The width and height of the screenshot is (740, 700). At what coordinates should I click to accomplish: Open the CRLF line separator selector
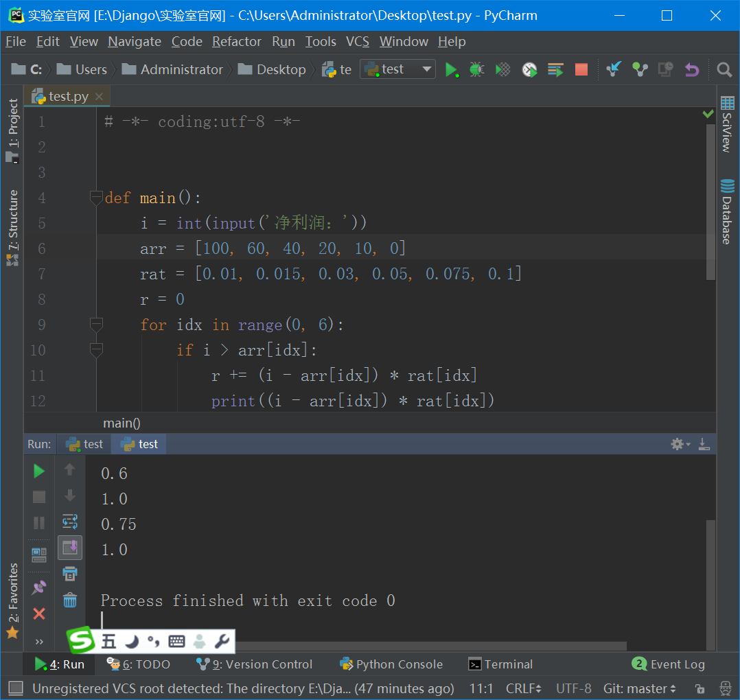pos(523,689)
